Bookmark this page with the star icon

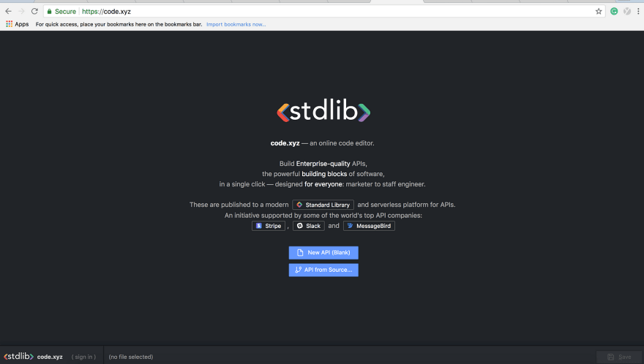(599, 12)
